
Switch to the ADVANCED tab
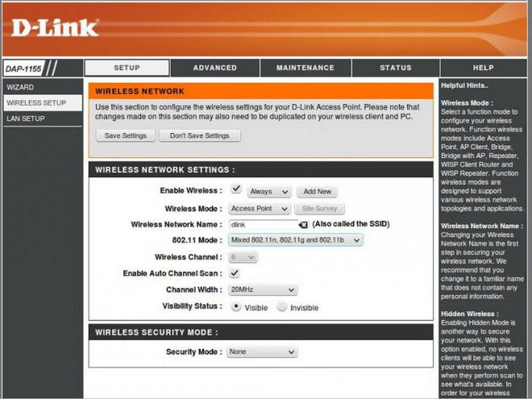pos(215,68)
